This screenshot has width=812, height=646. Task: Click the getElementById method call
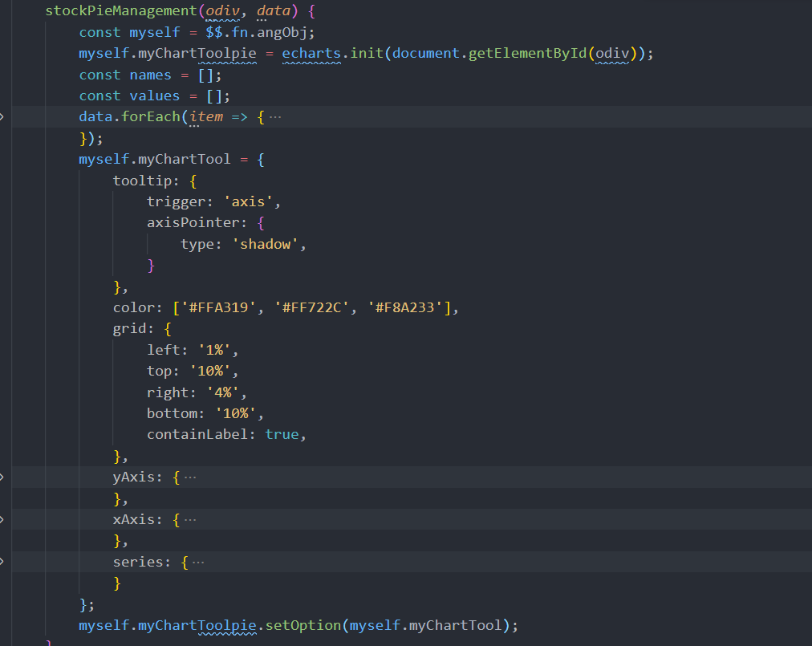click(x=527, y=53)
